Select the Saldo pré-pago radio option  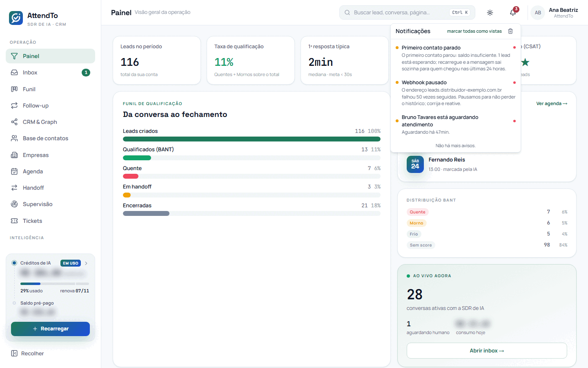tap(14, 303)
